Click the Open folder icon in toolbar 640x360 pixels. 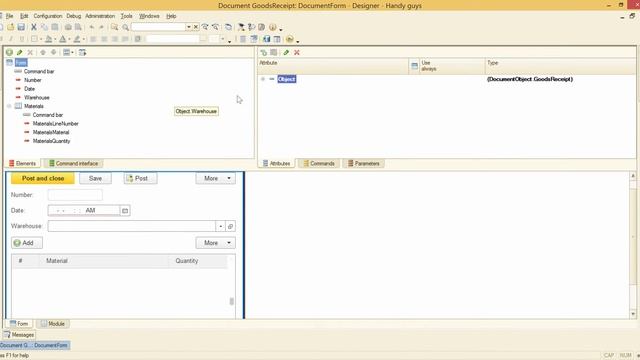point(11,27)
